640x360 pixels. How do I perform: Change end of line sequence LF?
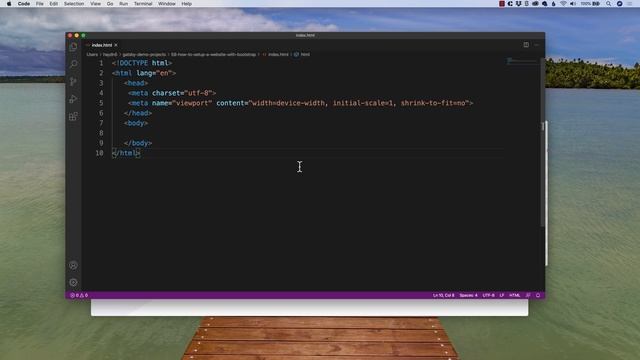pos(502,295)
